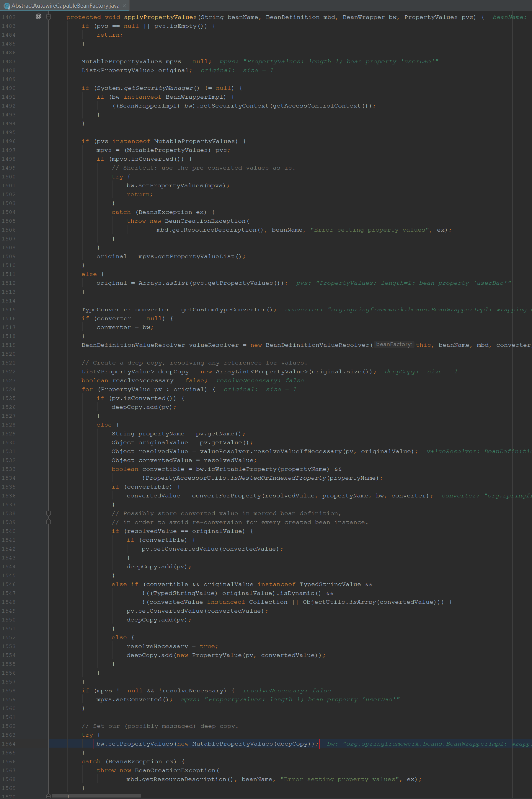
Task: Click BeanCreationException on line 1505
Action: (x=205, y=221)
